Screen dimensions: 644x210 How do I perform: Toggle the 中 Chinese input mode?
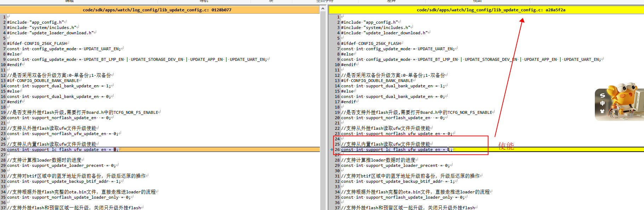(602, 103)
